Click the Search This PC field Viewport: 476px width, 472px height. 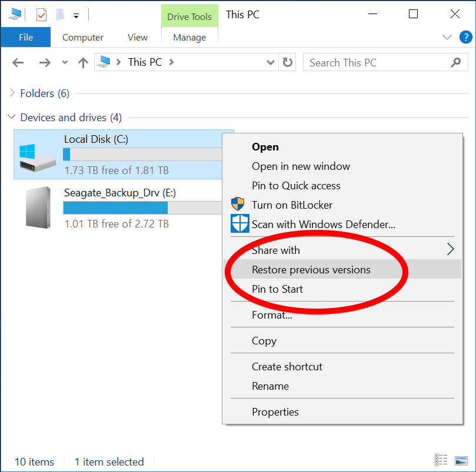[x=385, y=62]
